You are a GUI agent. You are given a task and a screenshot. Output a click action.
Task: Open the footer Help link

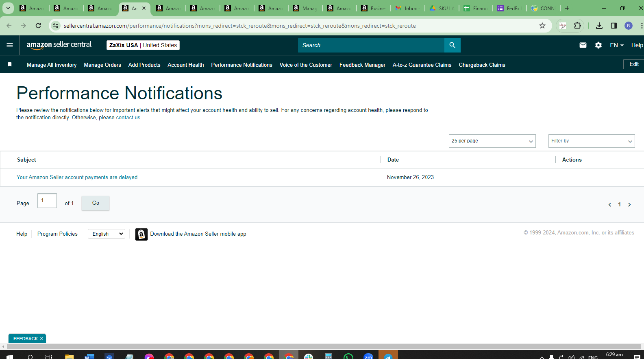point(22,234)
